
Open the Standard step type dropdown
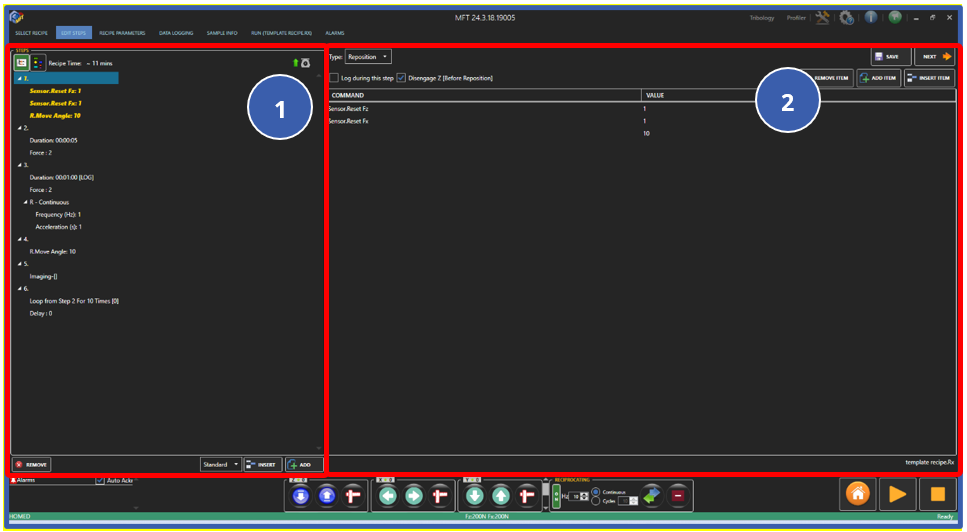(x=221, y=465)
